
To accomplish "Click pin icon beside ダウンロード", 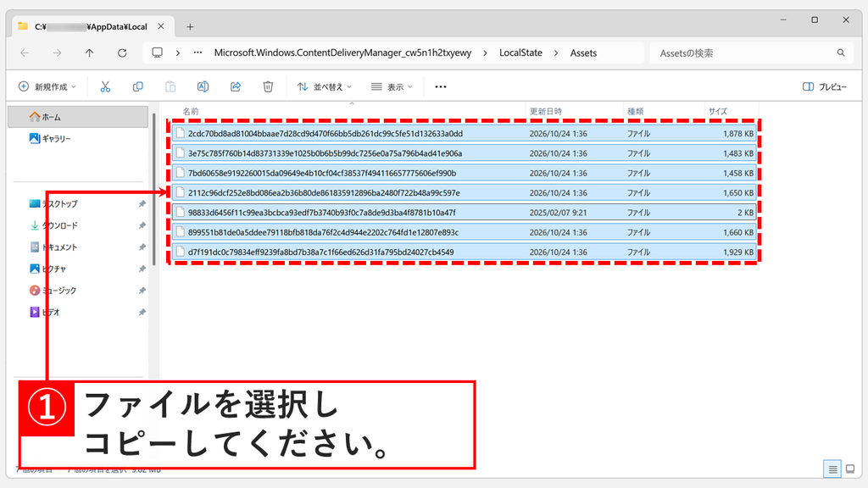I will 142,225.
